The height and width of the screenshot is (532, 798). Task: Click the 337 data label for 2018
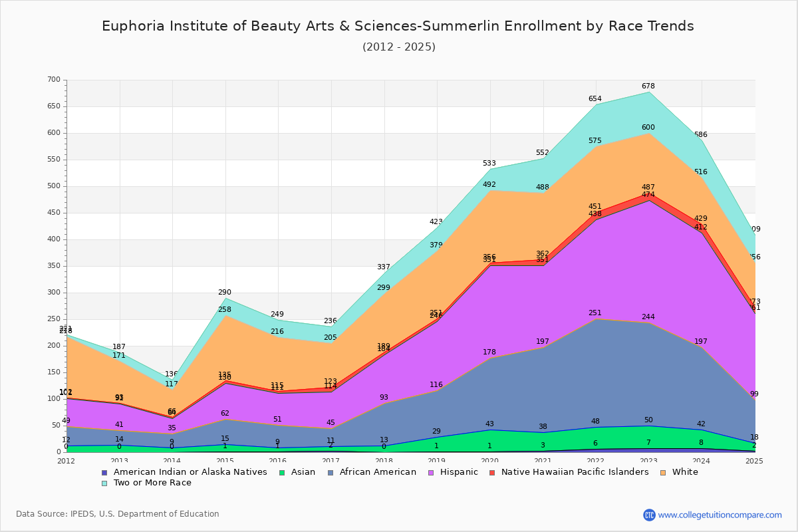384,267
